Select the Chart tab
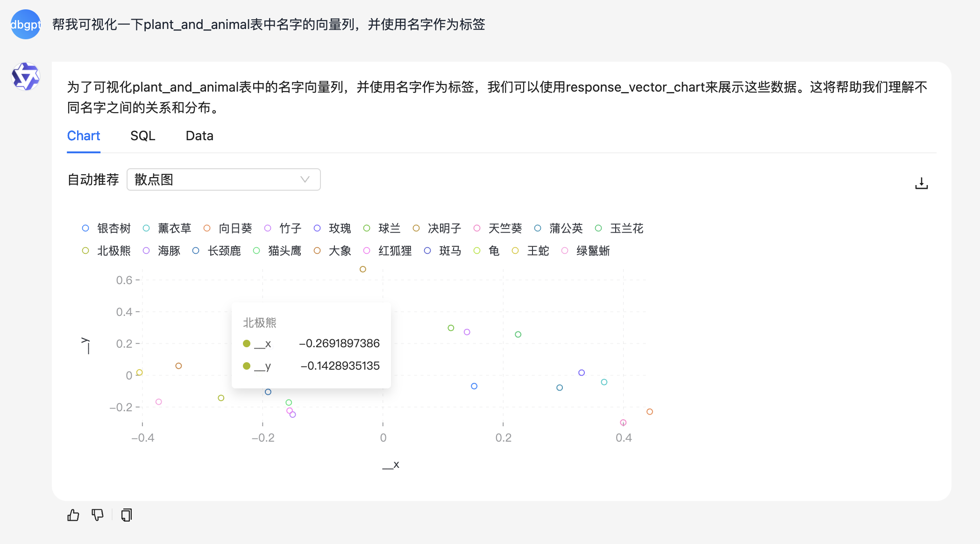Screen dimensions: 980x544 [x=84, y=136]
